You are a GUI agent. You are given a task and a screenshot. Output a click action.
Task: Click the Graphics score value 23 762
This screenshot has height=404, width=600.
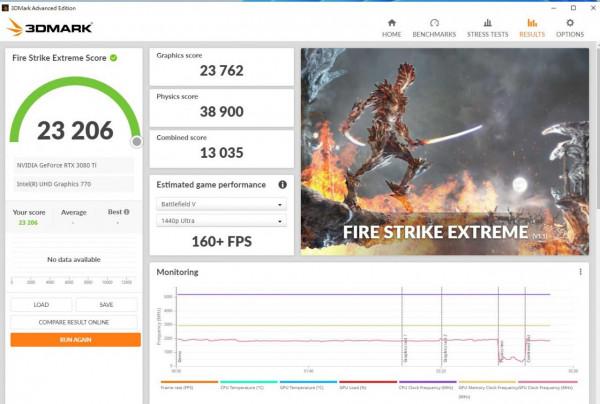222,70
